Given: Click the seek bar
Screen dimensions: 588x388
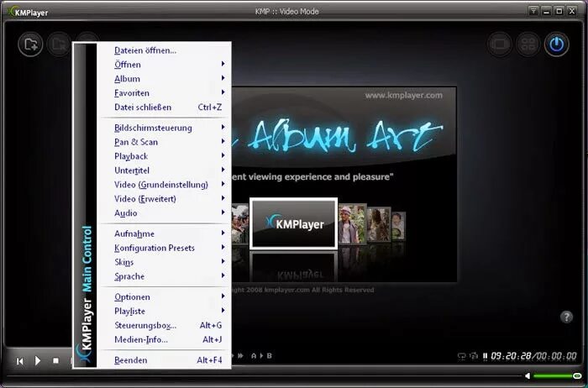Looking at the screenshot, I should coord(264,375).
